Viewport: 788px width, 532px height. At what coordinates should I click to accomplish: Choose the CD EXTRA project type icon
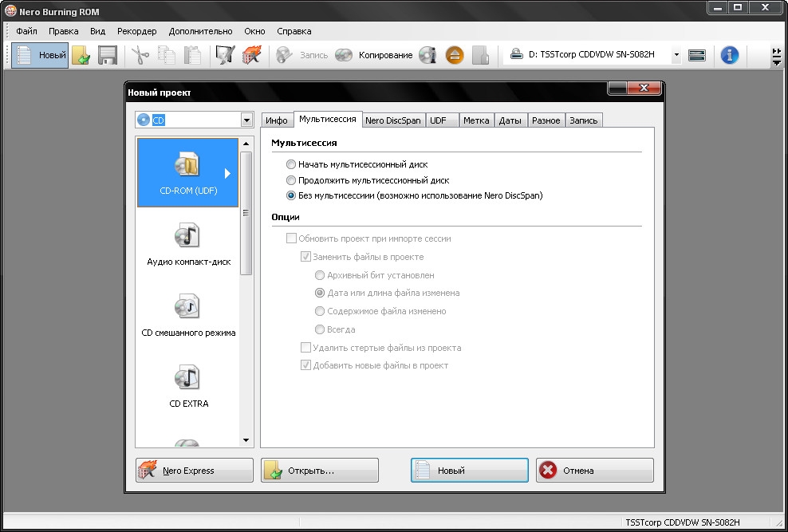[188, 379]
